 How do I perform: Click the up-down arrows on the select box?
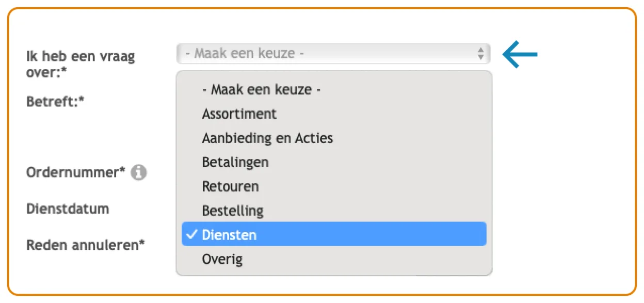(x=480, y=54)
